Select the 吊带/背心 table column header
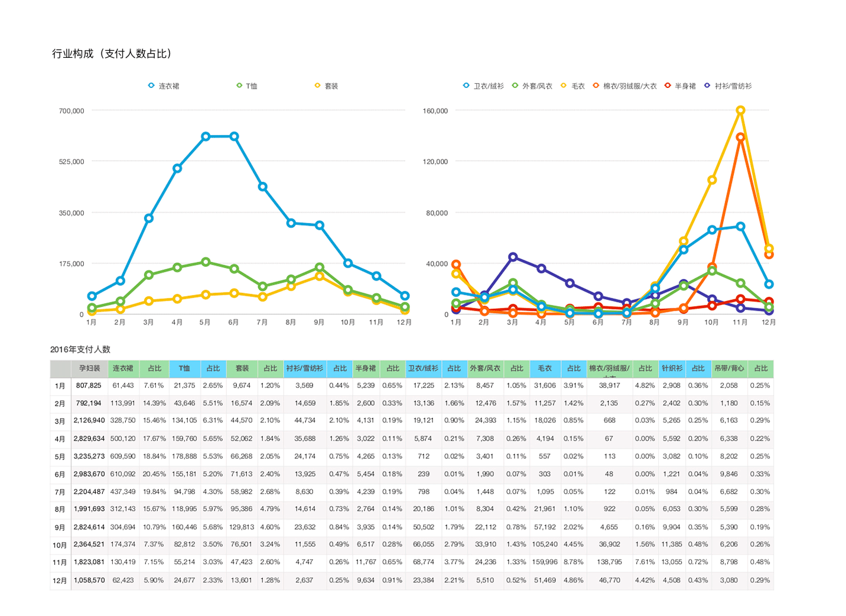Image resolution: width=846 pixels, height=616 pixels. tap(729, 369)
